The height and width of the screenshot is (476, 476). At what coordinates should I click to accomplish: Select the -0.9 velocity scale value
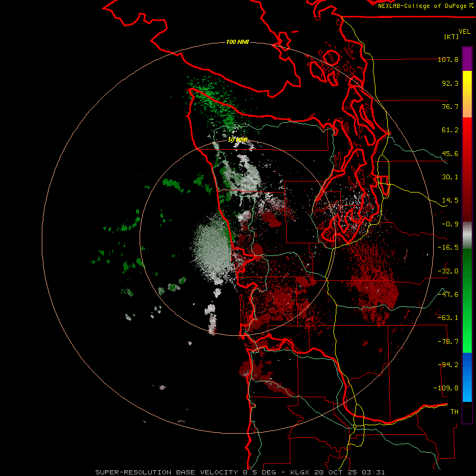tap(450, 224)
